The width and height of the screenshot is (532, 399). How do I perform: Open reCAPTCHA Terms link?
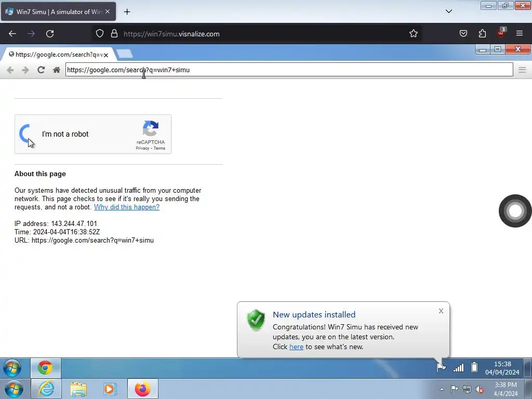click(x=159, y=148)
